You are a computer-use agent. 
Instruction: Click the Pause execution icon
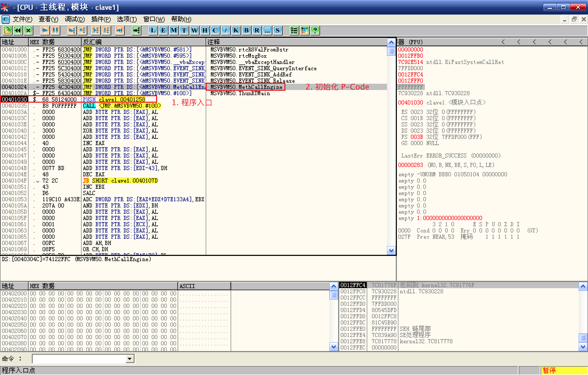[55, 31]
